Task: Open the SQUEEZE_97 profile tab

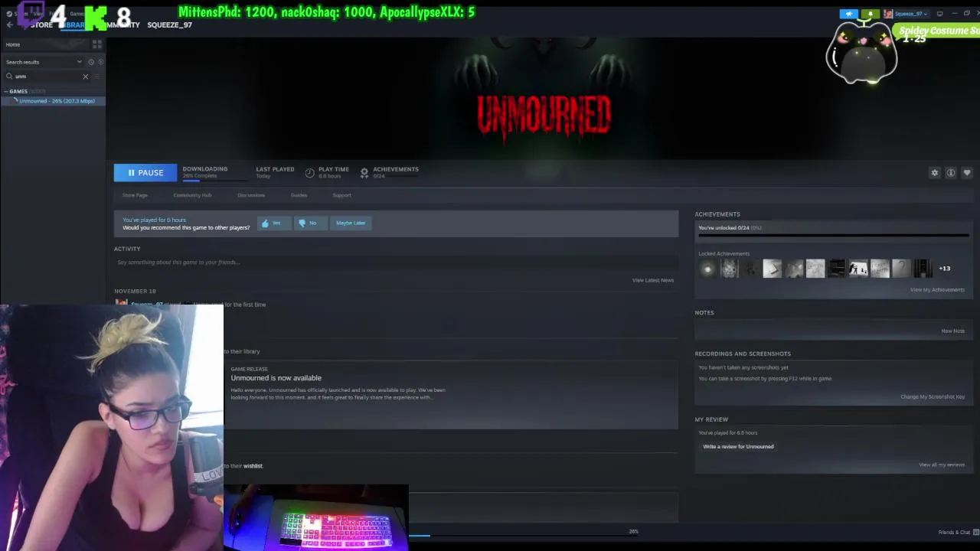Action: 169,25
